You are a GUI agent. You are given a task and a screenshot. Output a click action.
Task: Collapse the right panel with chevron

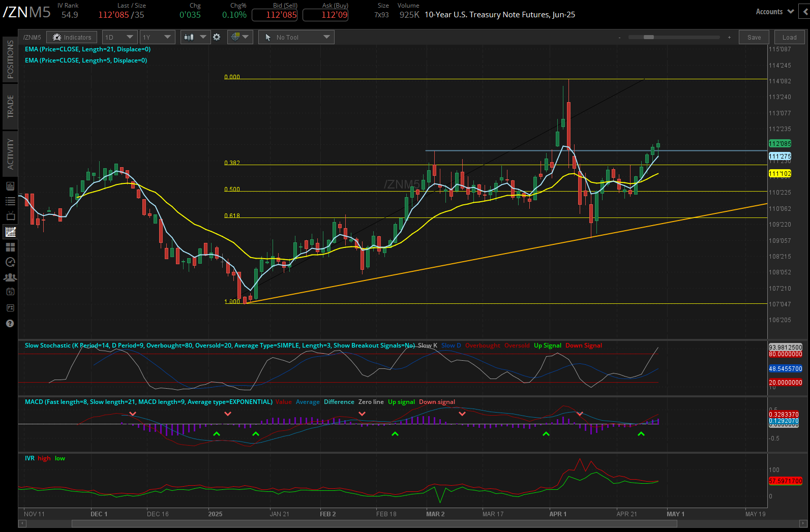(x=805, y=11)
